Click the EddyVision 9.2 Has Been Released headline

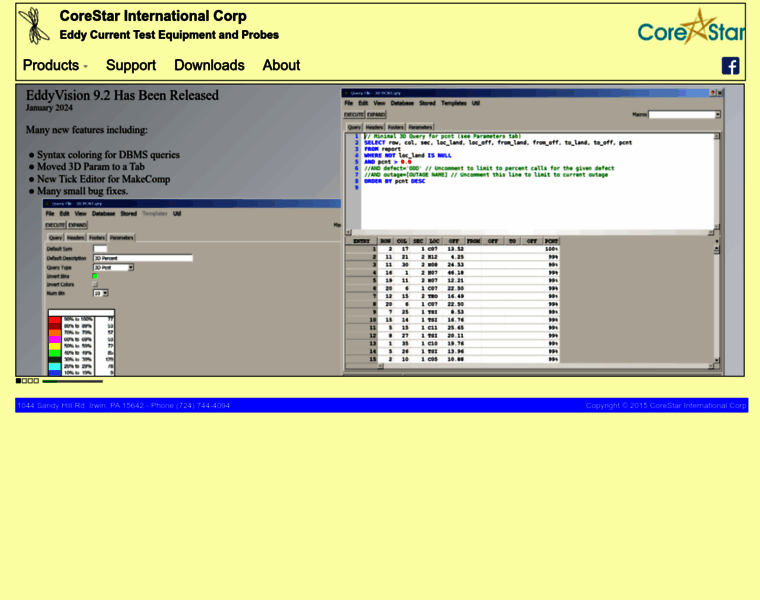(122, 96)
